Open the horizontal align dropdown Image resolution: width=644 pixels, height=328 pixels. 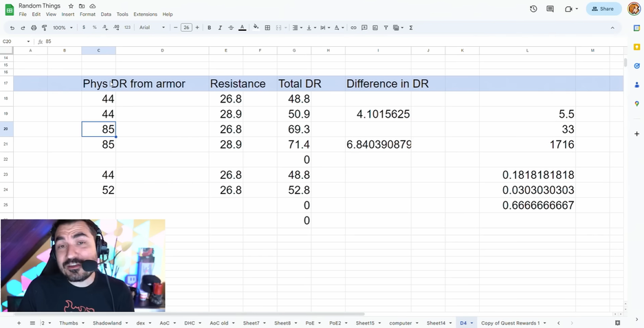297,28
